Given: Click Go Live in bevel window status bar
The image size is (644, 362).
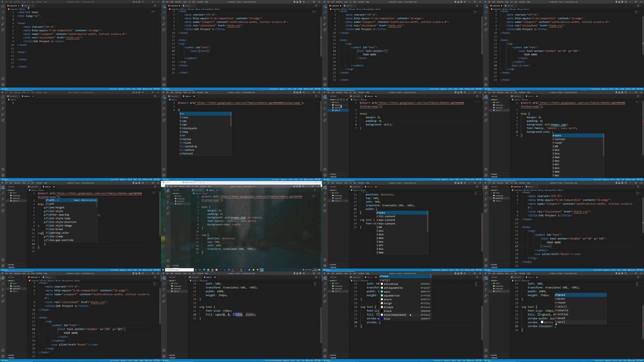Looking at the screenshot, I should pyautogui.click(x=632, y=360).
